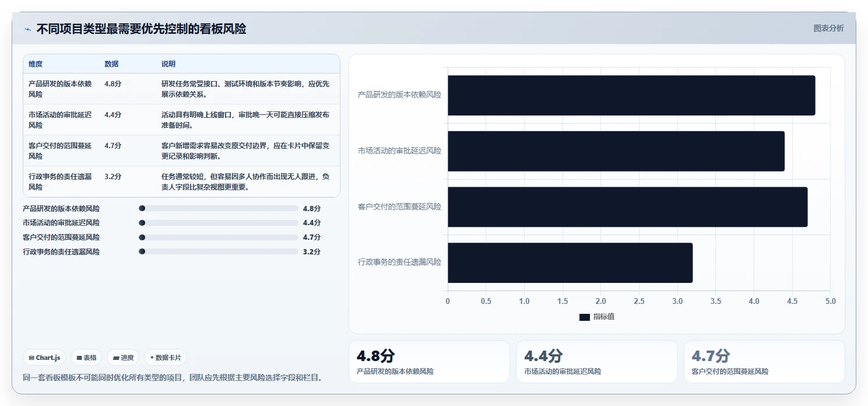The image size is (868, 406).
Task: Click the blue icon beside the dashboard title
Action: [27, 29]
